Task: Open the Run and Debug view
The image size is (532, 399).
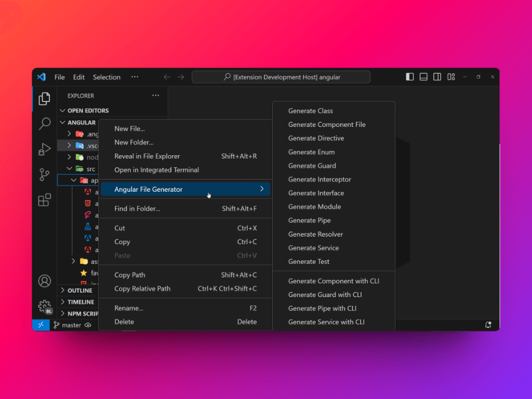Action: tap(44, 149)
